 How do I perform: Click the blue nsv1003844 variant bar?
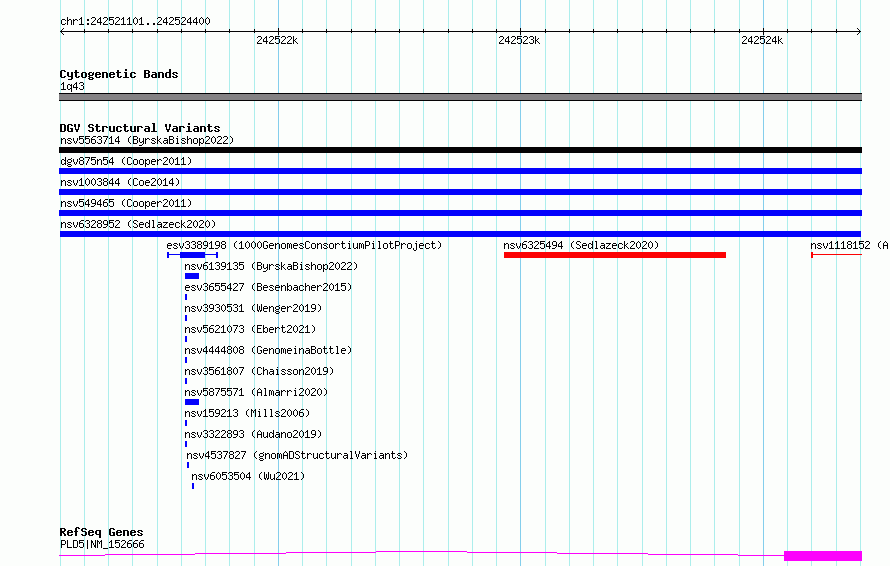click(460, 192)
